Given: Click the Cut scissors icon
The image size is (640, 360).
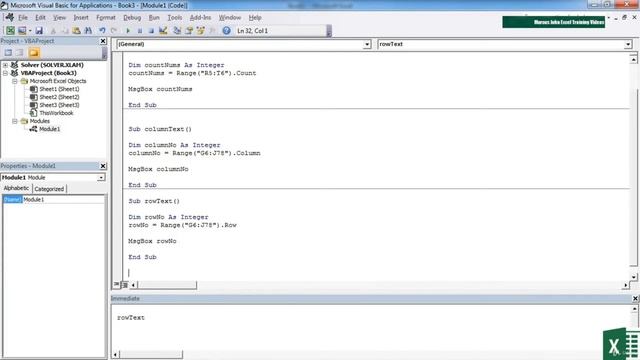Looking at the screenshot, I should click(x=53, y=31).
